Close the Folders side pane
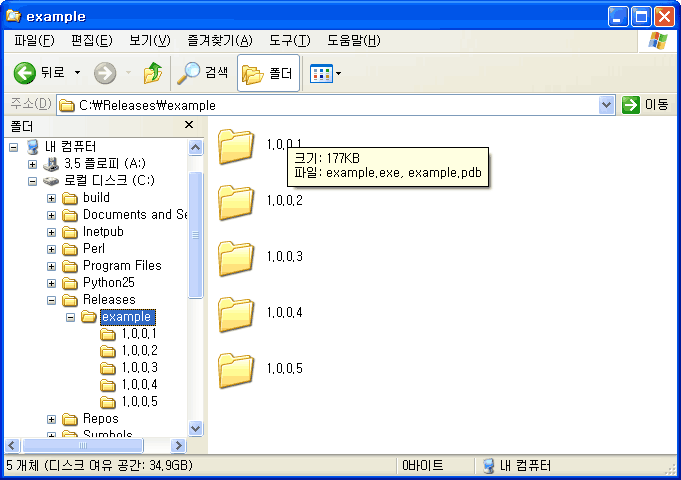The width and height of the screenshot is (681, 480). [189, 125]
